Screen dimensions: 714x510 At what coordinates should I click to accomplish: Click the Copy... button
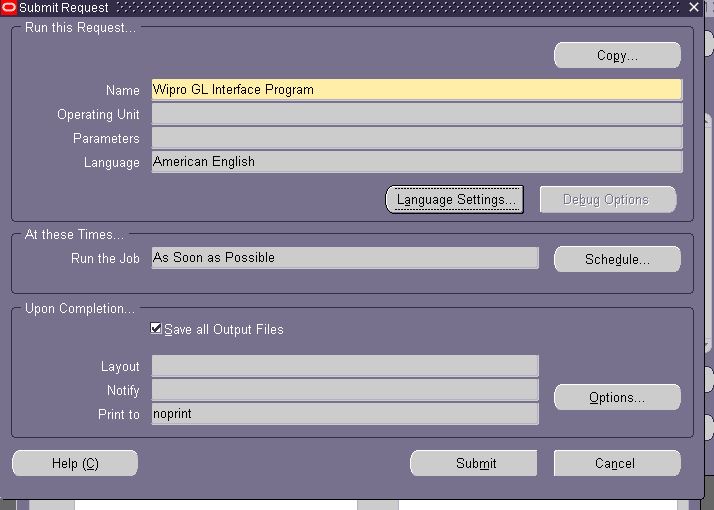(617, 56)
